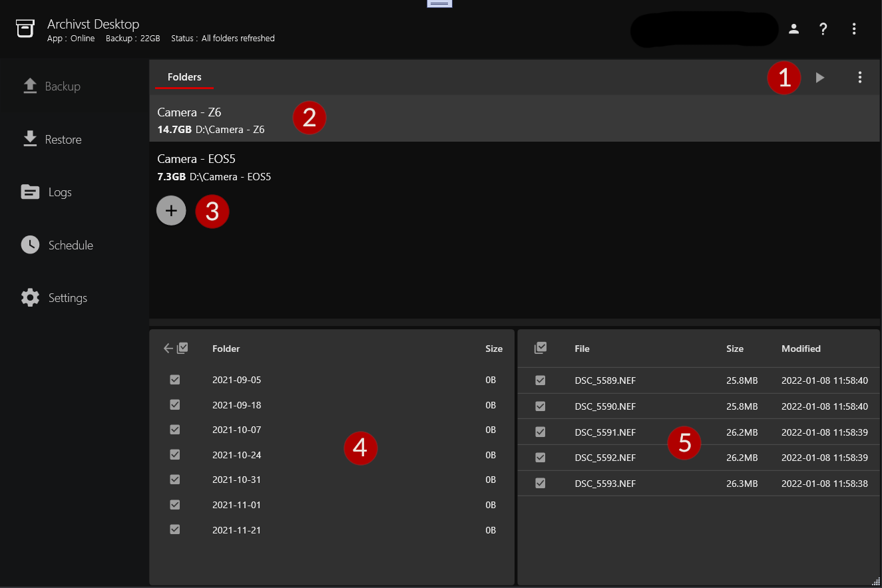Go to the Backup section
The height and width of the screenshot is (588, 882).
(x=52, y=86)
